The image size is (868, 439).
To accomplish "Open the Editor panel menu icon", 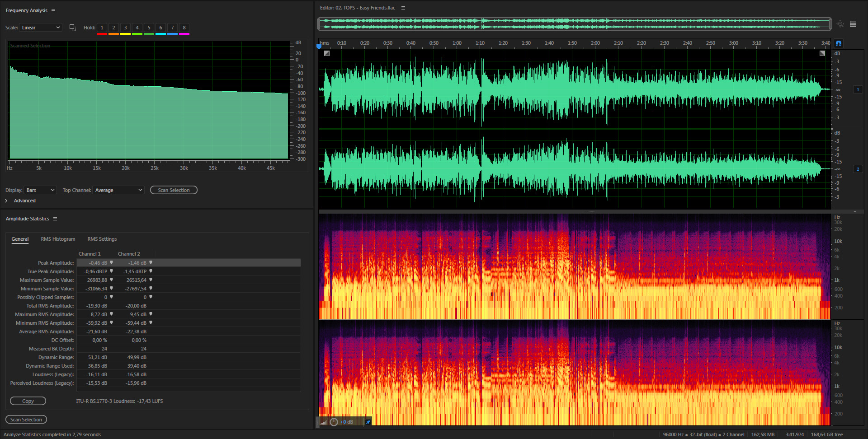I will click(x=403, y=8).
